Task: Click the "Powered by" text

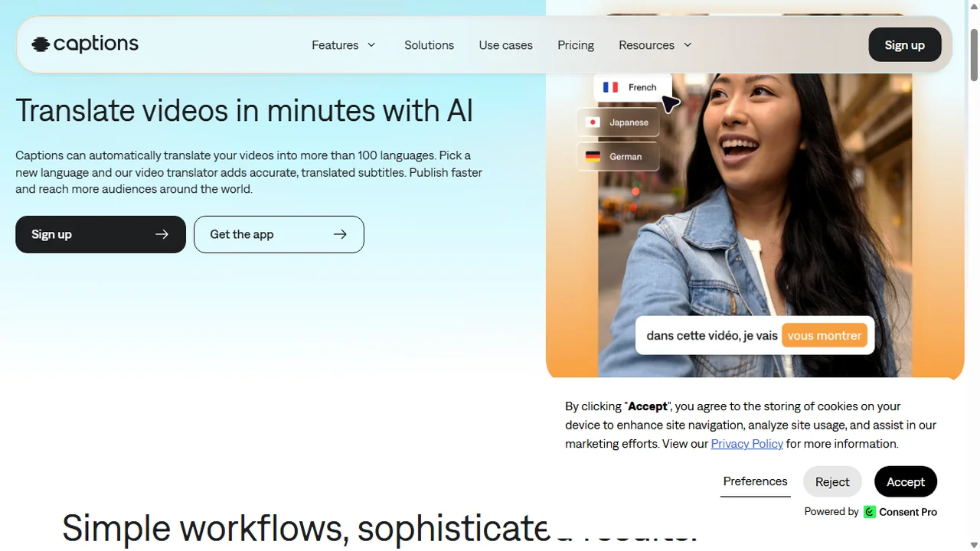Action: click(x=831, y=512)
